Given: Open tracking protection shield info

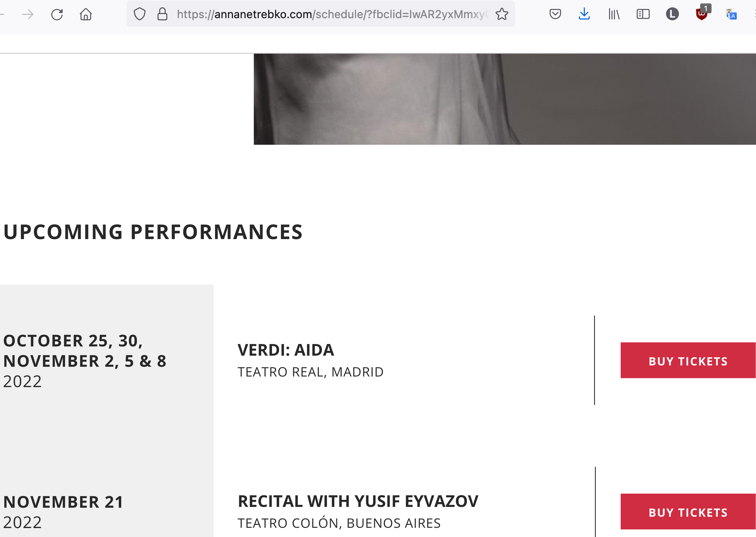Looking at the screenshot, I should (x=140, y=14).
